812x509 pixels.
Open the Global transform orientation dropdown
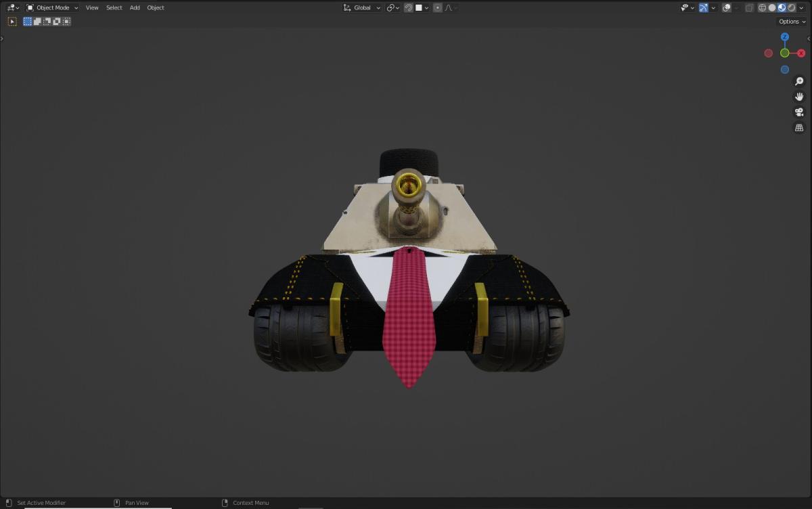[x=362, y=7]
